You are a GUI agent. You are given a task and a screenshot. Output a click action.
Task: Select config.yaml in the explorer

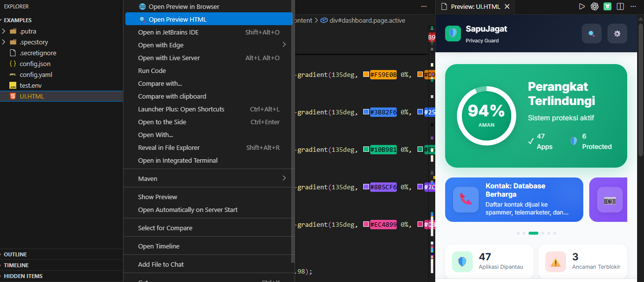coord(61,74)
